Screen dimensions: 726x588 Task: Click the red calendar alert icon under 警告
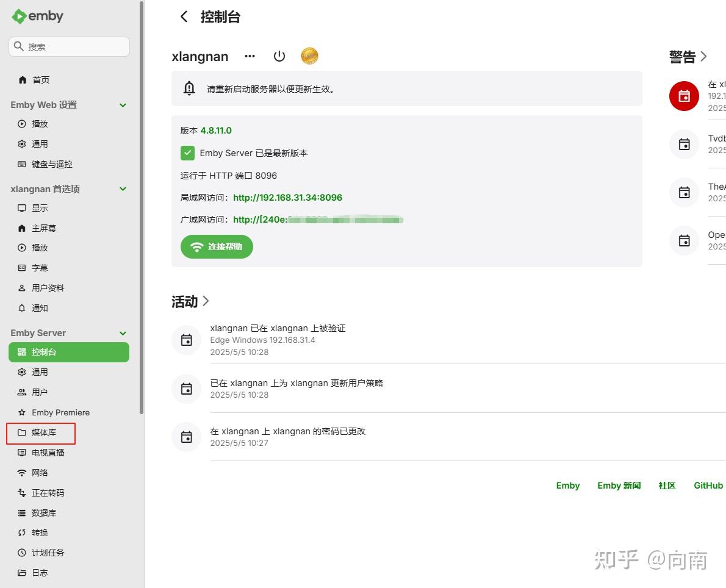point(683,96)
